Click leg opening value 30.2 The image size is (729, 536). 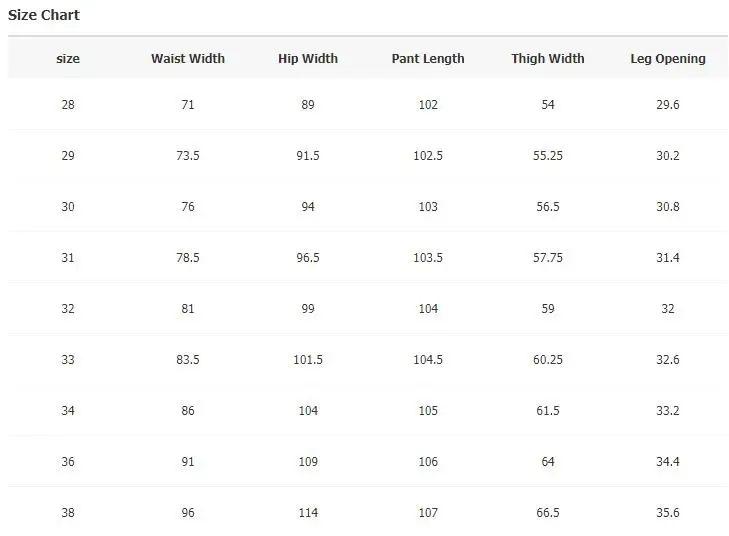click(668, 156)
